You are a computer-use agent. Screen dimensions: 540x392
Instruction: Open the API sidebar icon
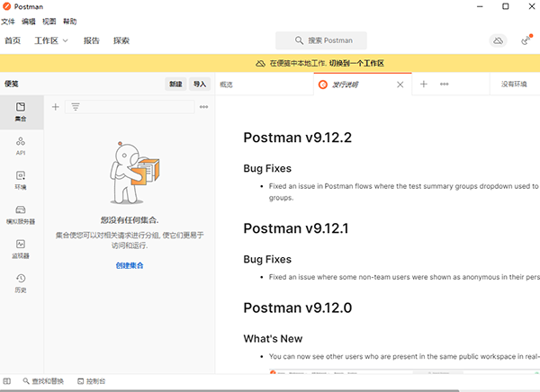(x=21, y=146)
